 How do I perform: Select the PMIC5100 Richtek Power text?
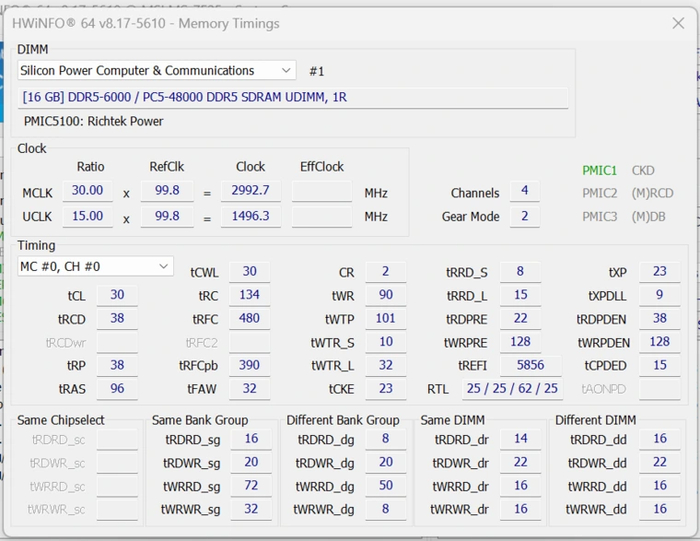tap(94, 121)
